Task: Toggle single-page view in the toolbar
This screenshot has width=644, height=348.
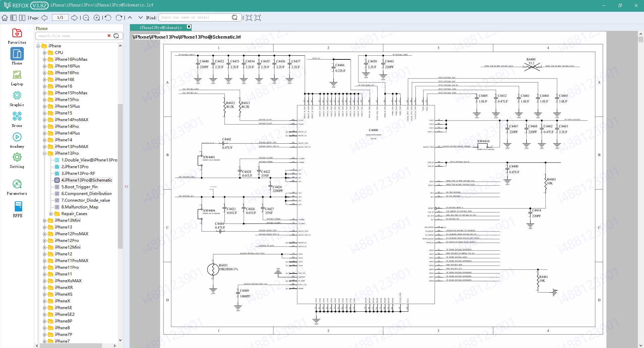Action: [x=13, y=17]
